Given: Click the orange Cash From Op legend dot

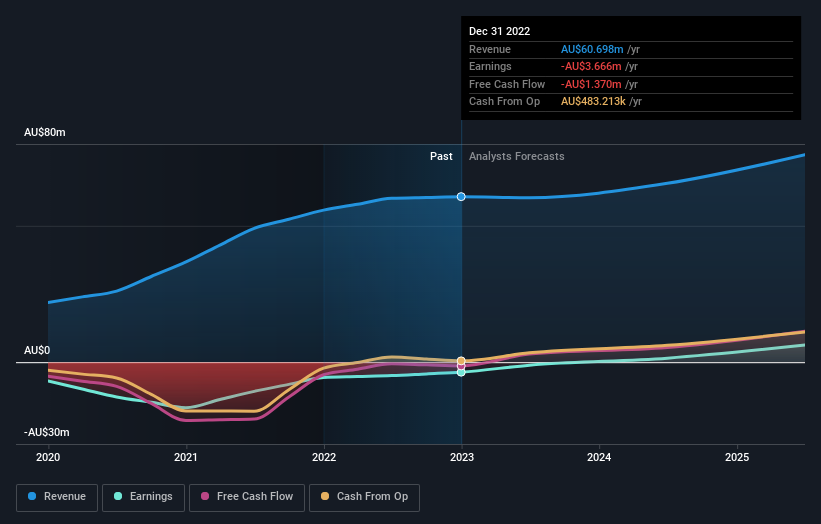Looking at the screenshot, I should 325,496.
